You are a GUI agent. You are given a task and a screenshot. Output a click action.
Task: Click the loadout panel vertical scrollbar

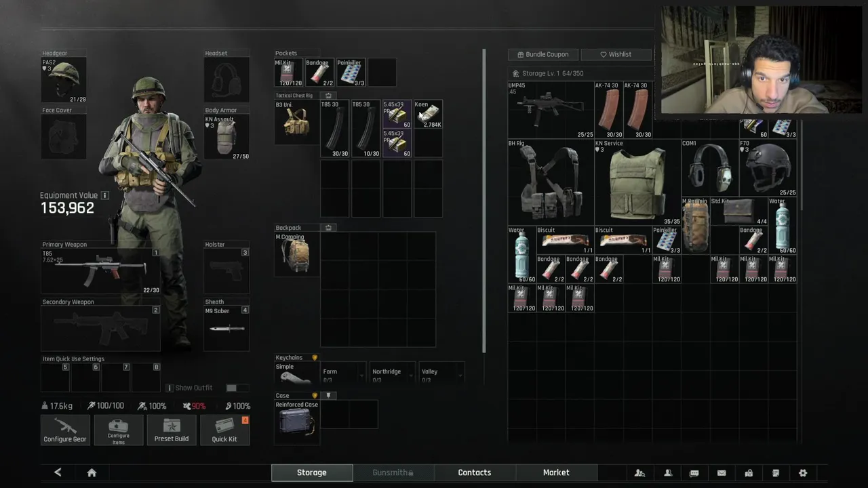click(x=484, y=200)
